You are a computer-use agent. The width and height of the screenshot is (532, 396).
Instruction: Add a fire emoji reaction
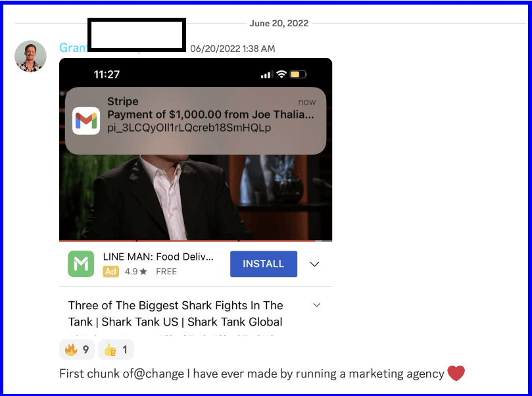pos(77,349)
